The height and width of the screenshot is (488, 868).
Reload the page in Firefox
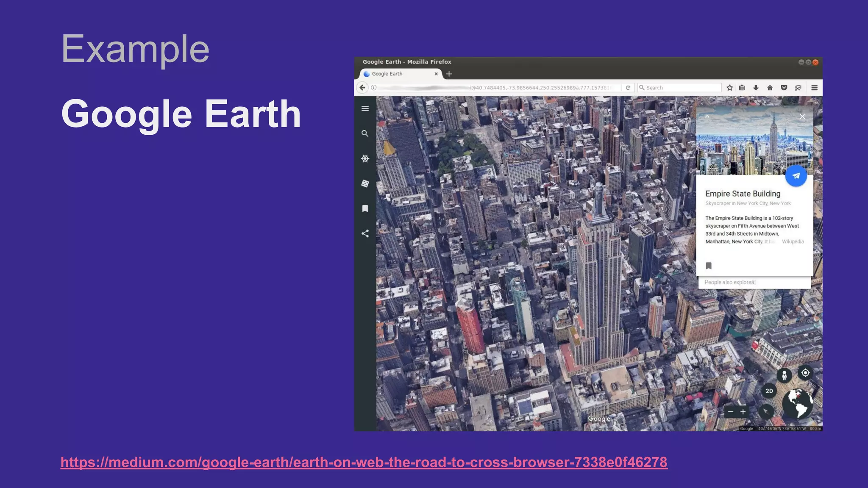click(x=628, y=88)
